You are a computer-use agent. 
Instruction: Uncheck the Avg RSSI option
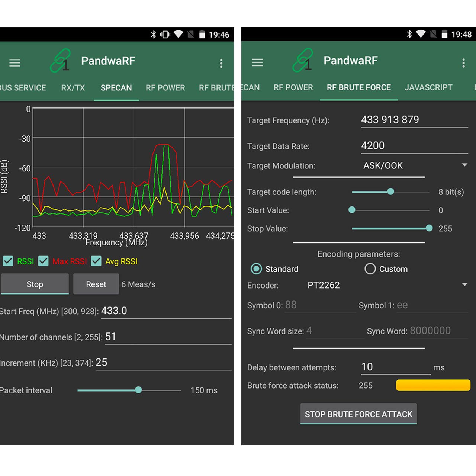(97, 261)
